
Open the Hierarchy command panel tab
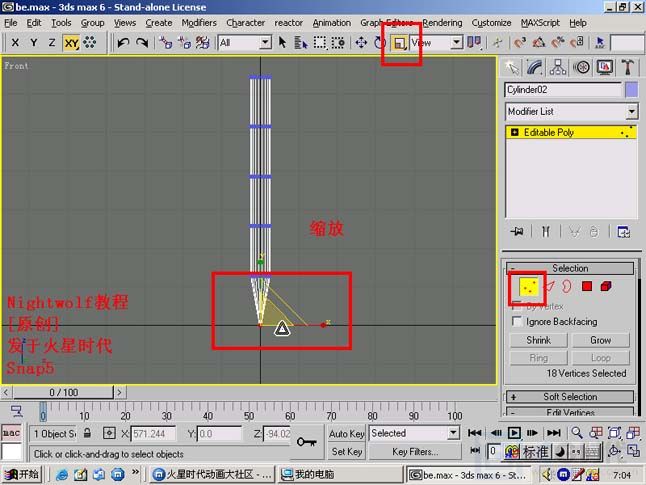[557, 68]
